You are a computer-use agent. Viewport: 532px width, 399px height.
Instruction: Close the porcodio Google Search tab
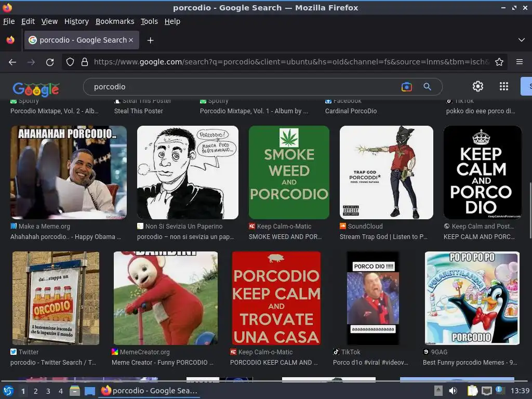[131, 40]
